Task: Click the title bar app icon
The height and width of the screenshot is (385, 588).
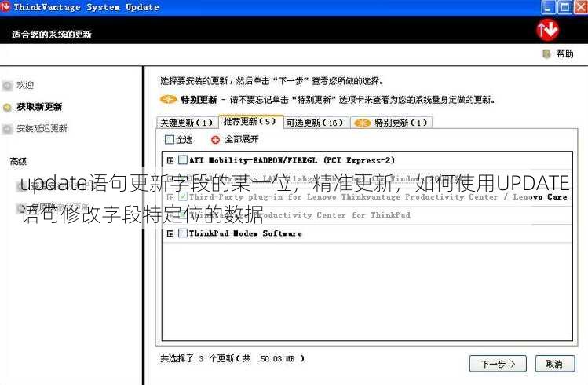Action: [5, 6]
